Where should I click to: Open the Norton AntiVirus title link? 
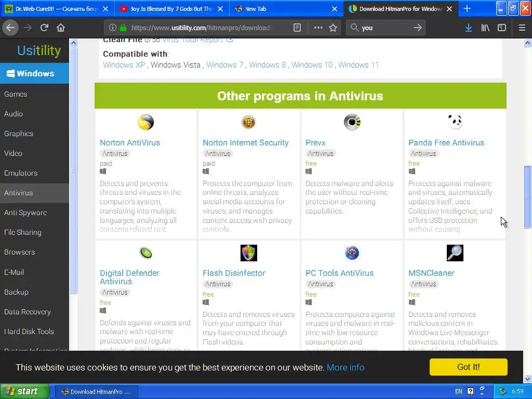click(x=130, y=143)
